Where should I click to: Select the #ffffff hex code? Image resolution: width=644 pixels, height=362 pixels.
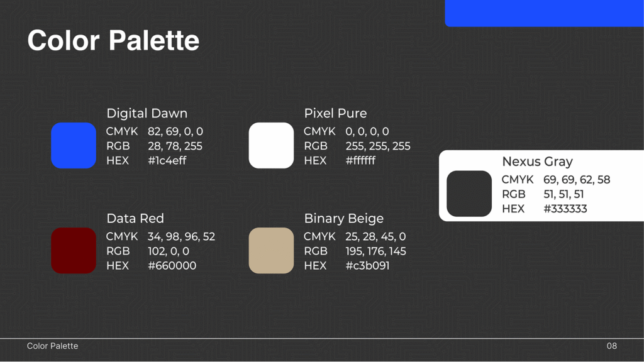coord(360,160)
